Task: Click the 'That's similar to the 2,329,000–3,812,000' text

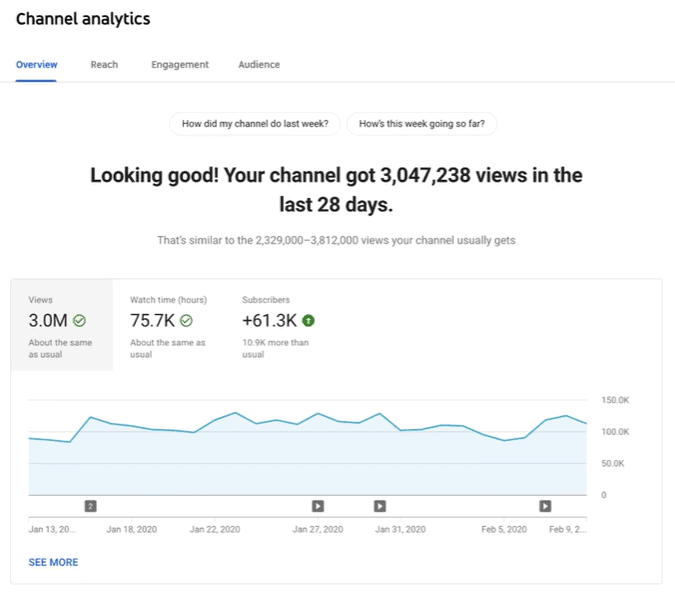Action: pos(336,240)
